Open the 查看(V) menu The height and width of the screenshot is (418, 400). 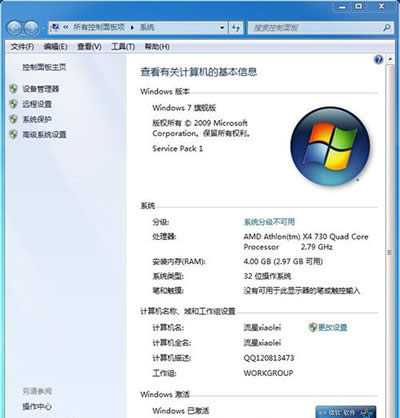(89, 47)
